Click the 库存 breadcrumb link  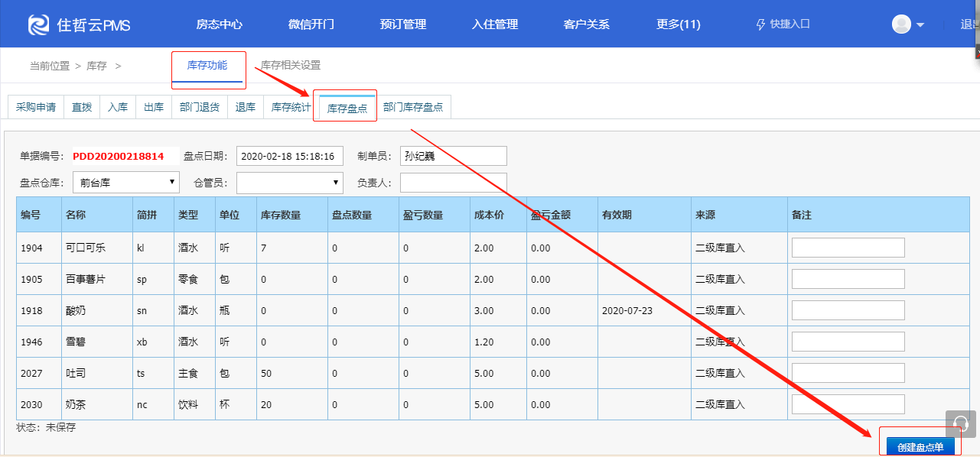(x=96, y=66)
